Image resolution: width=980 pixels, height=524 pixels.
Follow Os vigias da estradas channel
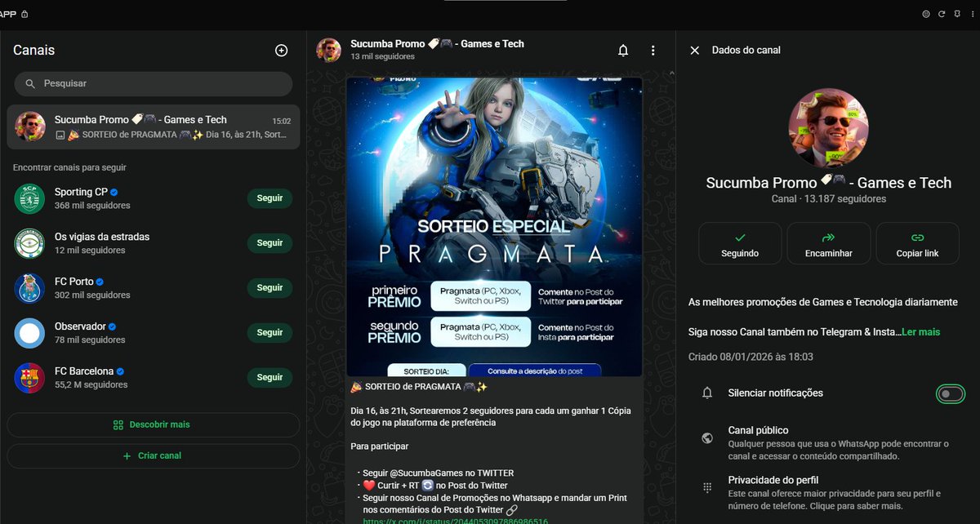click(x=269, y=243)
